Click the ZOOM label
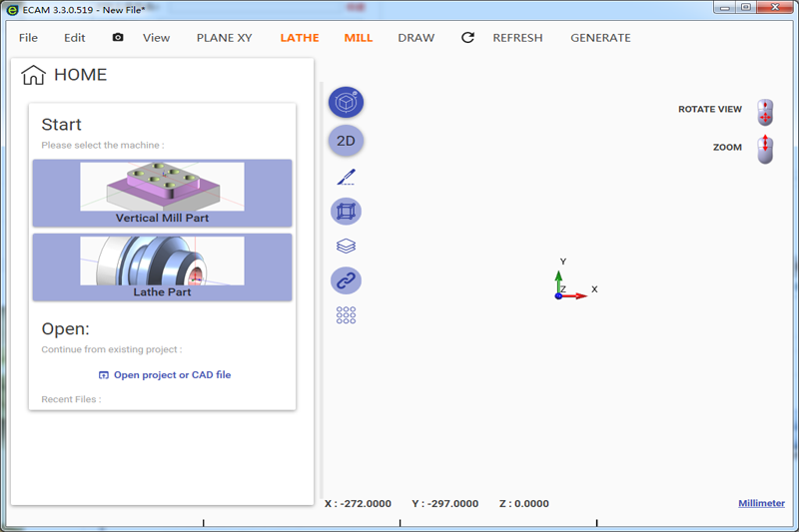 click(727, 147)
